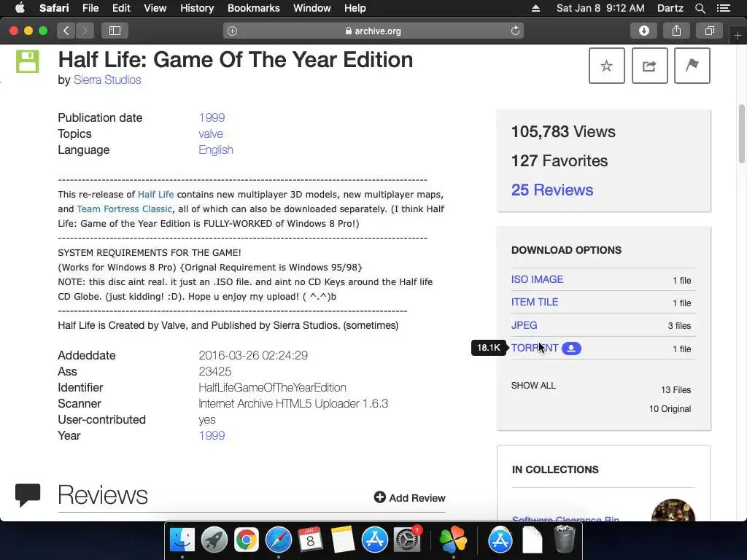747x560 pixels.
Task: Open a new tab with plus button
Action: 738,36
